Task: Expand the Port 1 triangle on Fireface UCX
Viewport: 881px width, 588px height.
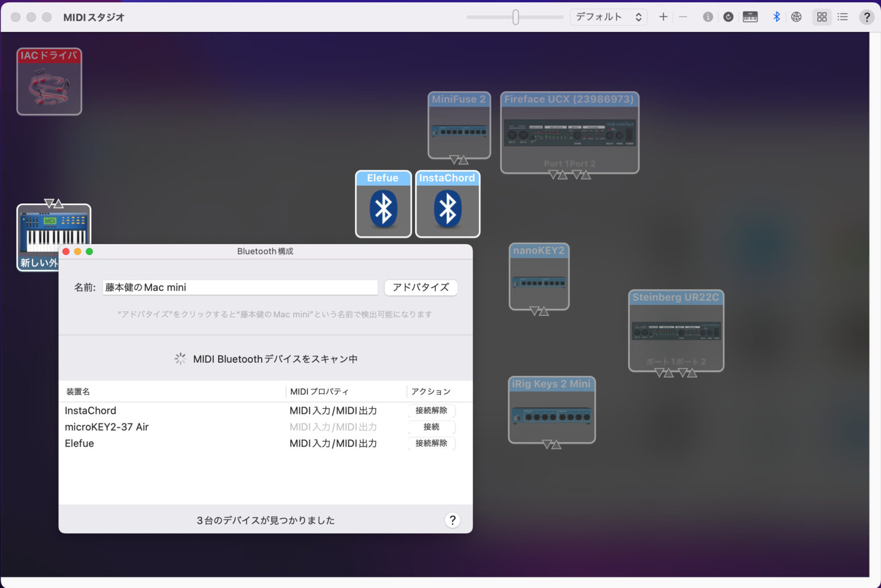Action: (x=552, y=175)
